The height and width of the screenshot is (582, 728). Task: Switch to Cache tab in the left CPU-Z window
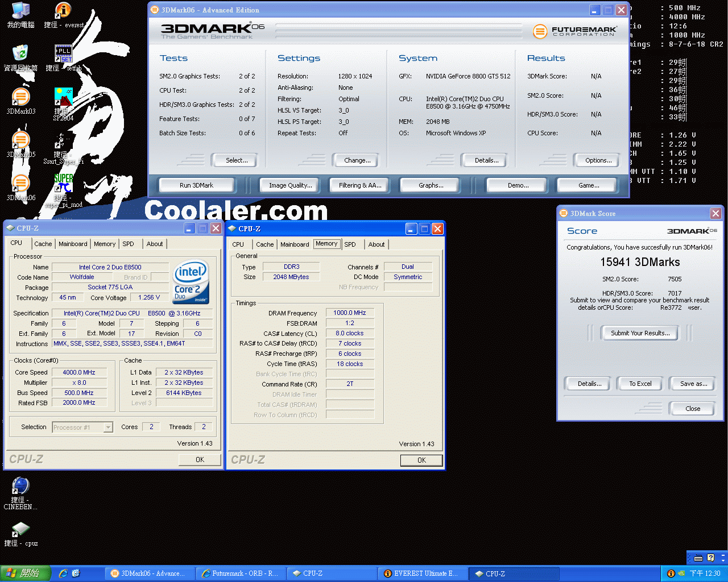pos(43,244)
